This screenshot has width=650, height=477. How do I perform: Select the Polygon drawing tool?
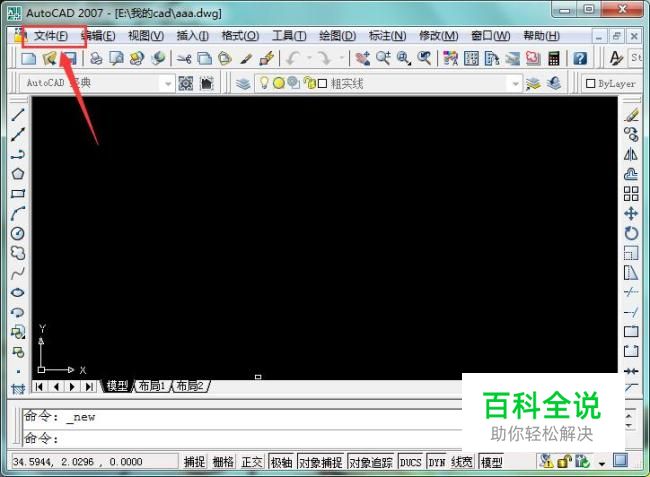point(17,174)
